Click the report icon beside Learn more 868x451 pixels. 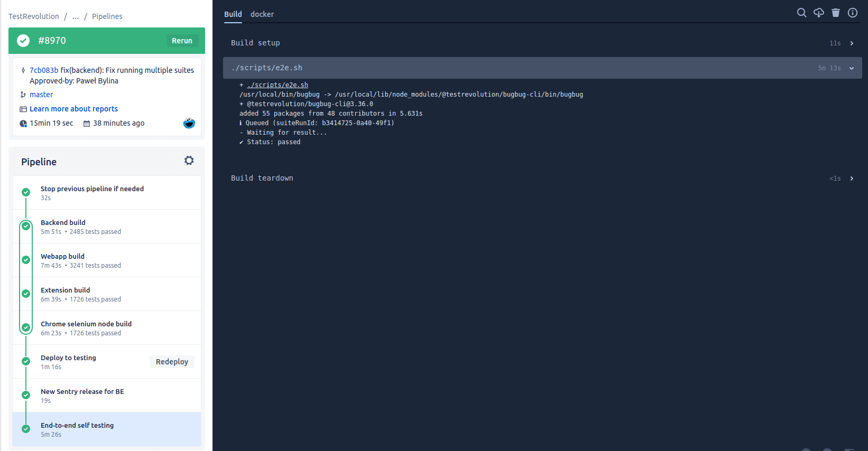click(x=23, y=109)
